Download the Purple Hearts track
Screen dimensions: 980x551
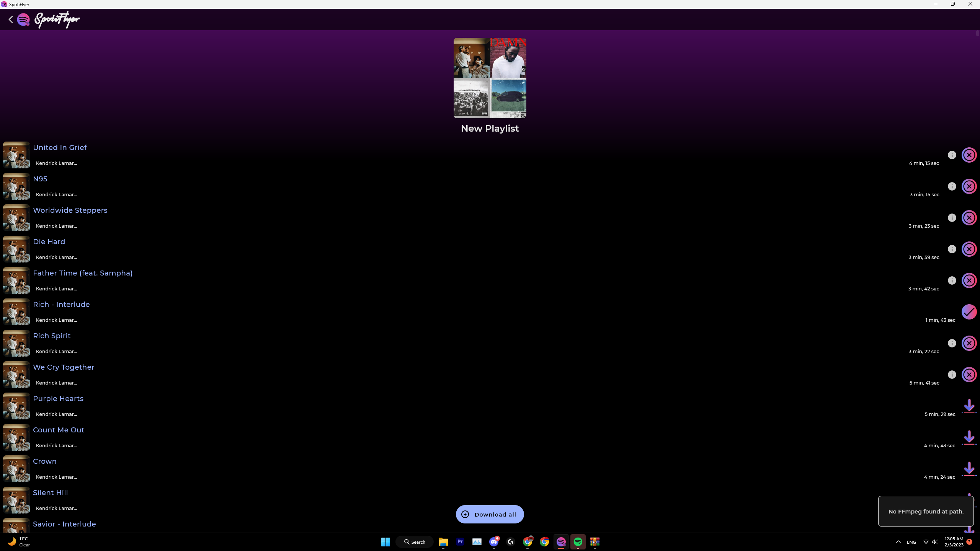pyautogui.click(x=969, y=406)
